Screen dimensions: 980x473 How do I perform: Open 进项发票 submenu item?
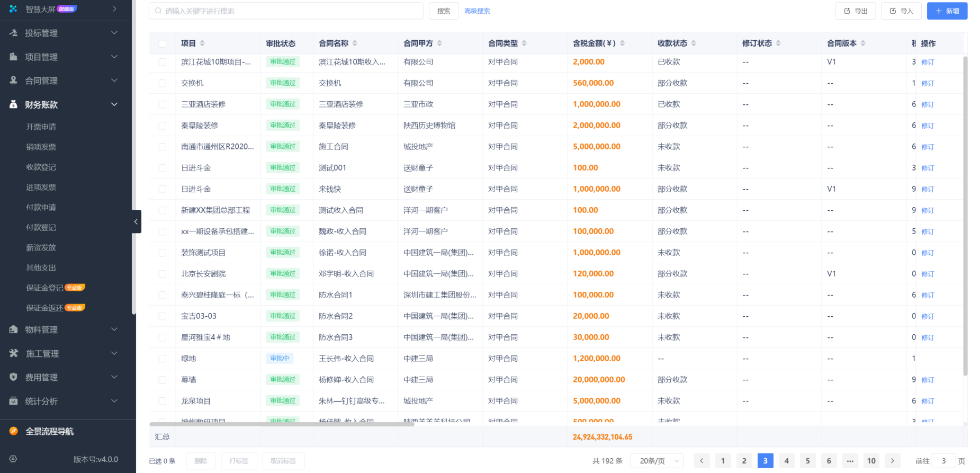[x=41, y=187]
